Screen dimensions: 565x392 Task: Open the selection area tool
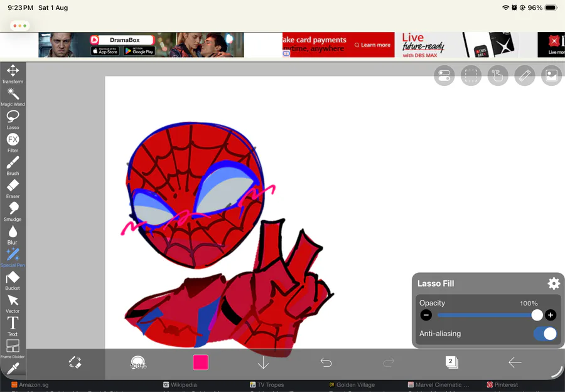pyautogui.click(x=471, y=76)
